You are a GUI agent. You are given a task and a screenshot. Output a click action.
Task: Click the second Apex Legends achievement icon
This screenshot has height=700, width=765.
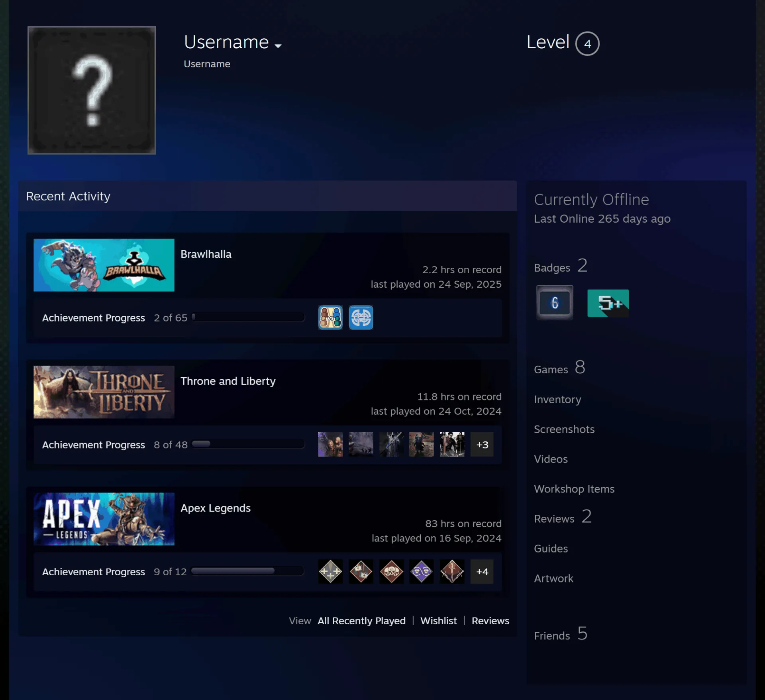(361, 571)
